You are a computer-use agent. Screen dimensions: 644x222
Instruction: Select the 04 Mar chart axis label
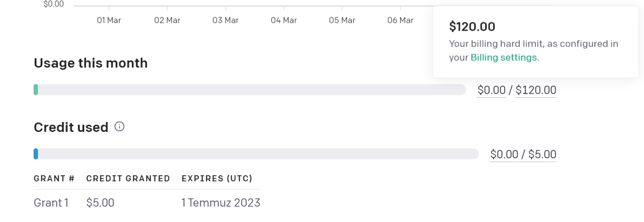(284, 20)
